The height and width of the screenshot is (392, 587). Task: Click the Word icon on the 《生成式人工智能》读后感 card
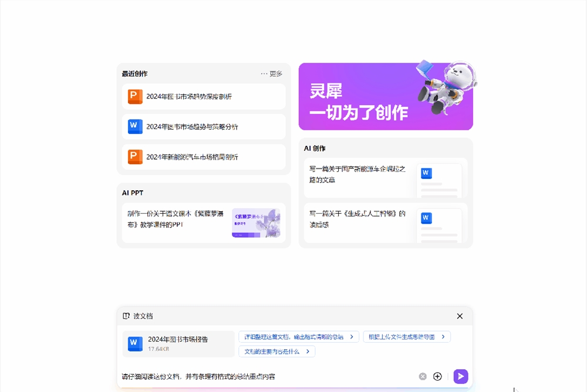click(425, 218)
